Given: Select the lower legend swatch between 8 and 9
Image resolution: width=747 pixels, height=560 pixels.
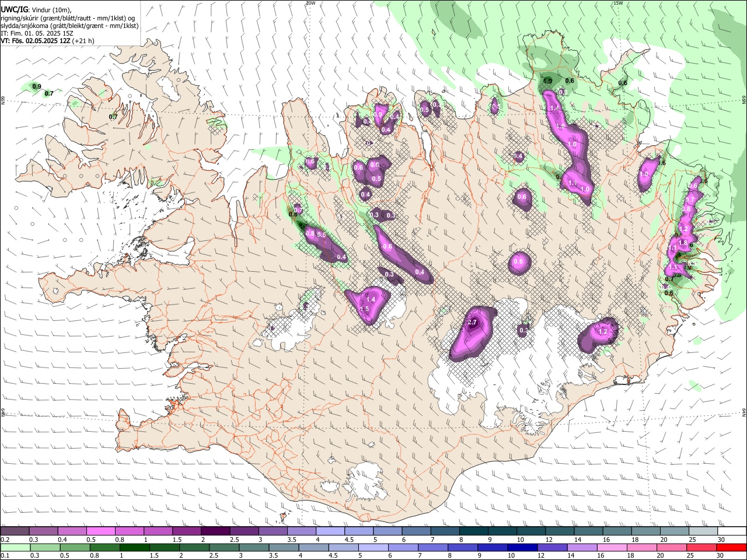Looking at the screenshot, I should pos(462,547).
